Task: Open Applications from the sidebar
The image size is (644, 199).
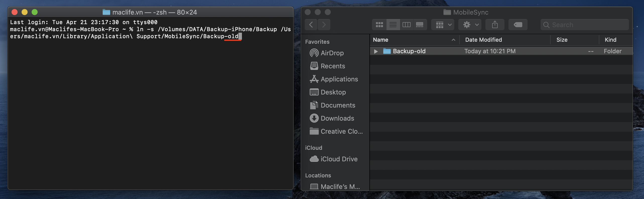Action: click(x=339, y=79)
